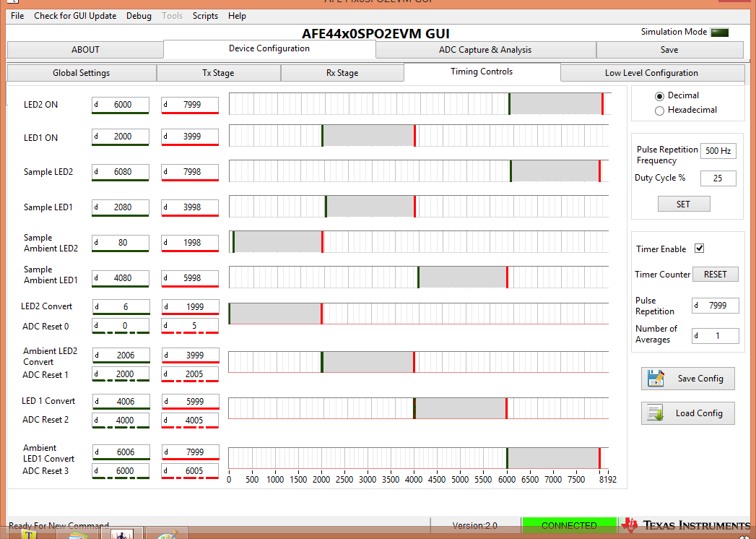
Task: Click Sample Ambient LED1 end field 5998
Action: tap(190, 278)
